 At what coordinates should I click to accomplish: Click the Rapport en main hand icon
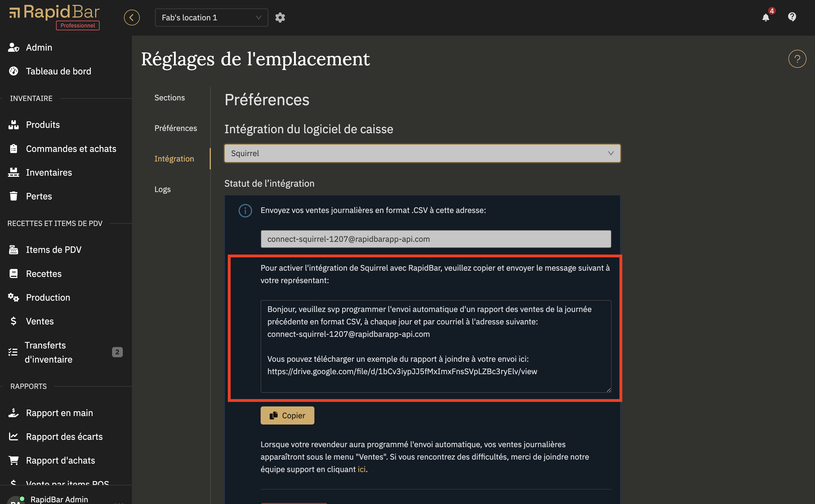14,413
